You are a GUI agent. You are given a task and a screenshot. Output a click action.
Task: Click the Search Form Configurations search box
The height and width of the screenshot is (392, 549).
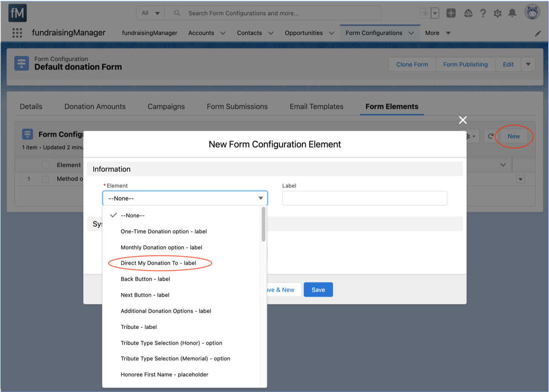pyautogui.click(x=273, y=13)
